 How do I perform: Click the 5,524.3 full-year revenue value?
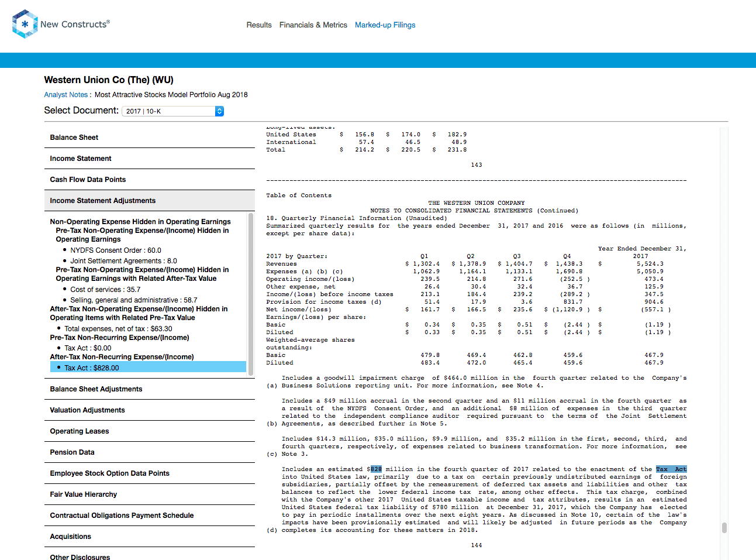pos(650,264)
